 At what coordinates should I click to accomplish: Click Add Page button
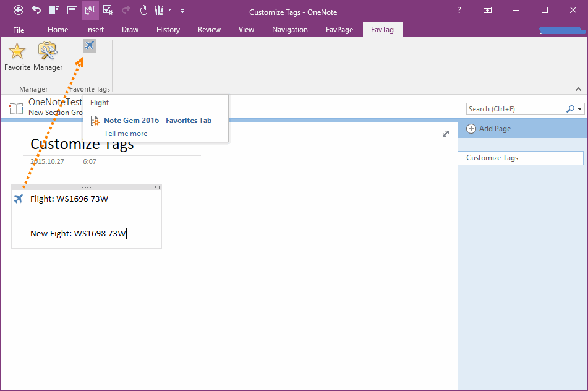point(488,129)
